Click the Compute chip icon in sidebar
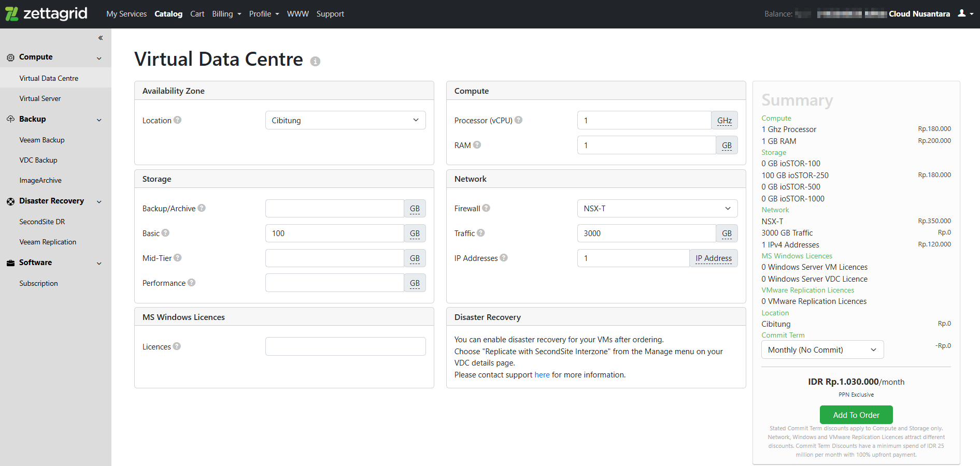The image size is (980, 466). [x=10, y=57]
